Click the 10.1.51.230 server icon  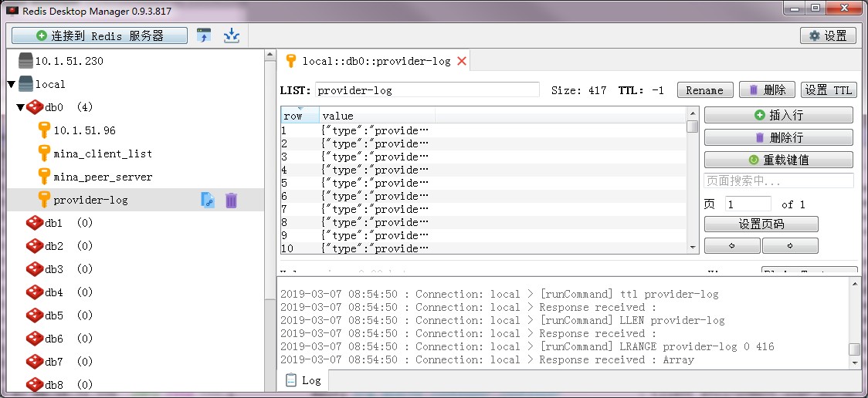pyautogui.click(x=25, y=61)
